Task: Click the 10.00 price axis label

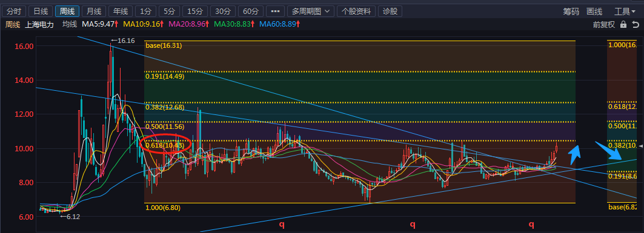Action: coord(24,148)
